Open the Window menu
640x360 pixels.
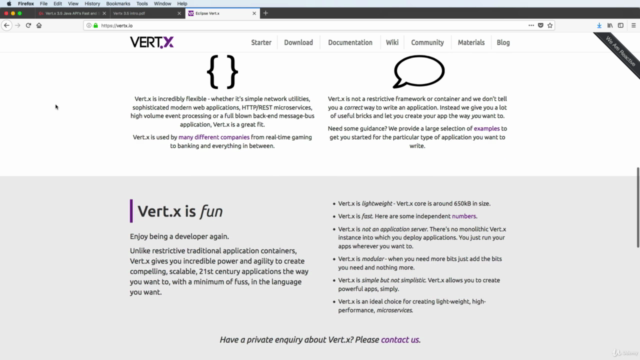coord(162,3)
